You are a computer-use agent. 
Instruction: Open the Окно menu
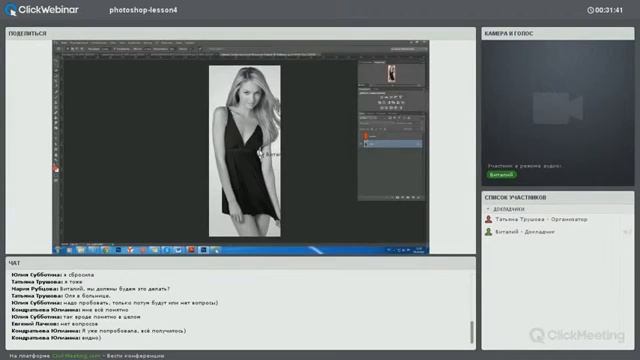coord(178,42)
